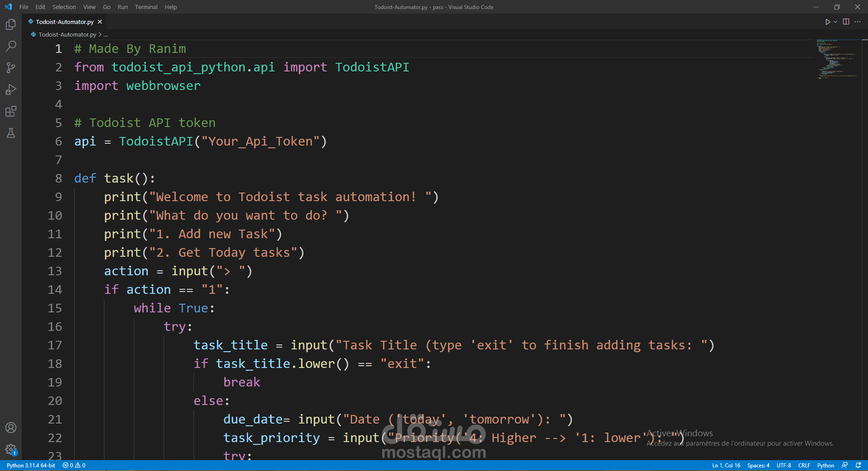Click "2. Get Today tasks" string
Viewport: 868px width, 471px height.
(223, 253)
